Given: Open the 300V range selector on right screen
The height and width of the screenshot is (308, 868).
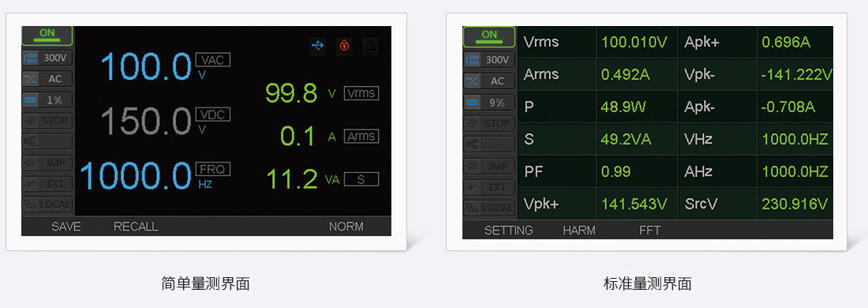Looking at the screenshot, I should point(489,60).
